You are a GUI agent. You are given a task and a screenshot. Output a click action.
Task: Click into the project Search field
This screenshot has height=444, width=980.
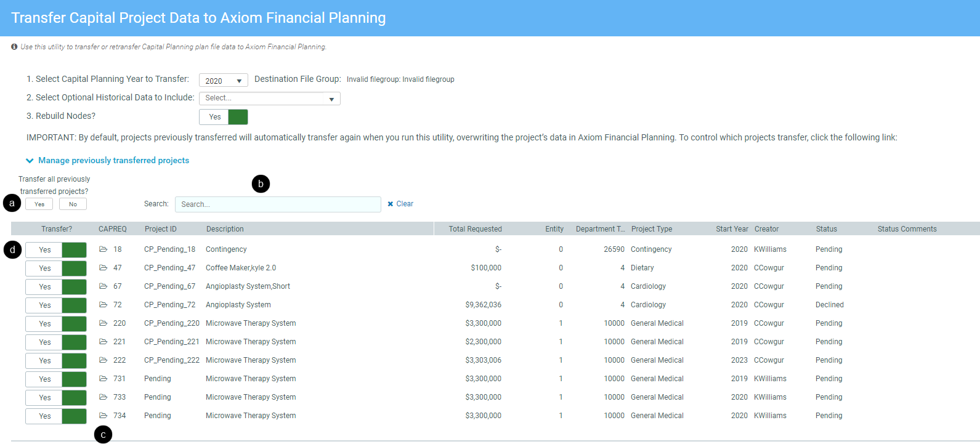tap(278, 204)
